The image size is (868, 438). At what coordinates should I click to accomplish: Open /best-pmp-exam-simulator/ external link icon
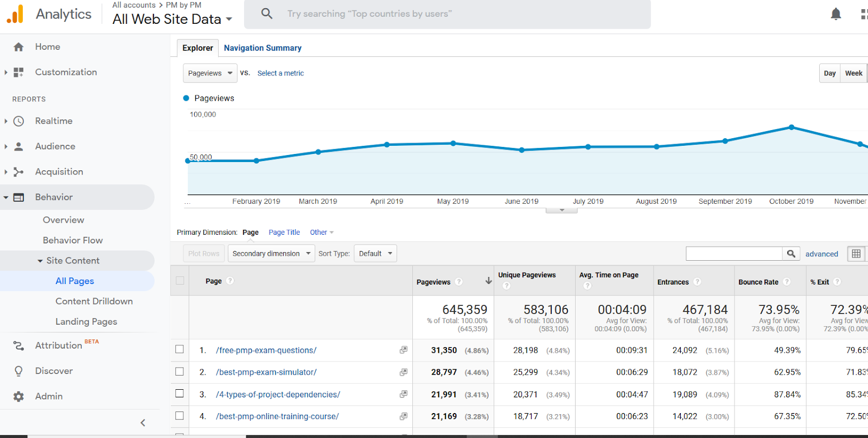point(403,372)
